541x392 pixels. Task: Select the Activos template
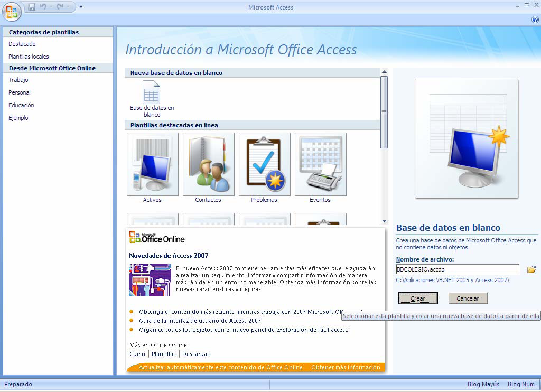point(153,168)
